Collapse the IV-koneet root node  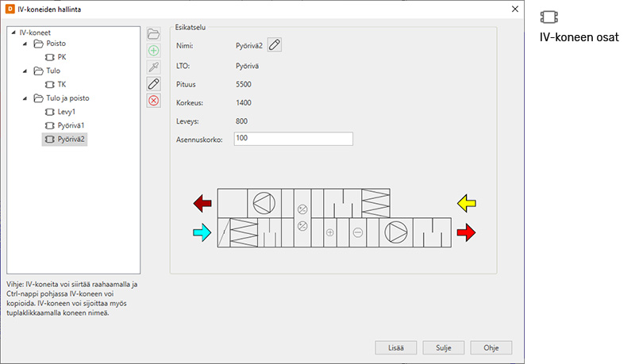point(13,32)
